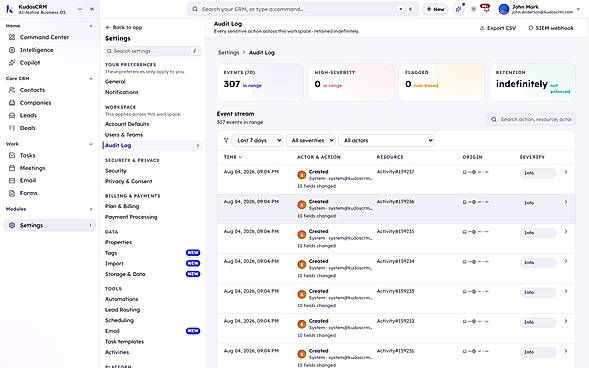Viewport: 589px width, 368px height.
Task: Go to Companies
Action: click(35, 103)
